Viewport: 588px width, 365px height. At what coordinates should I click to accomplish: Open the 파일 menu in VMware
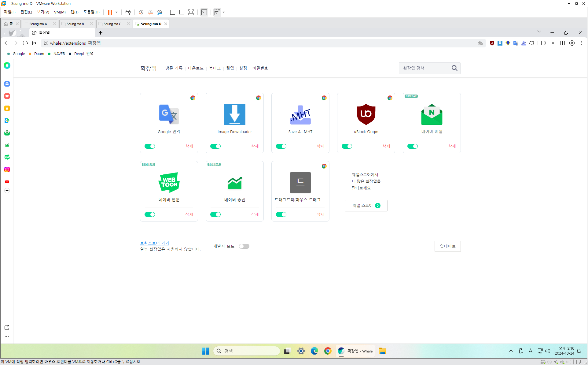pyautogui.click(x=9, y=12)
